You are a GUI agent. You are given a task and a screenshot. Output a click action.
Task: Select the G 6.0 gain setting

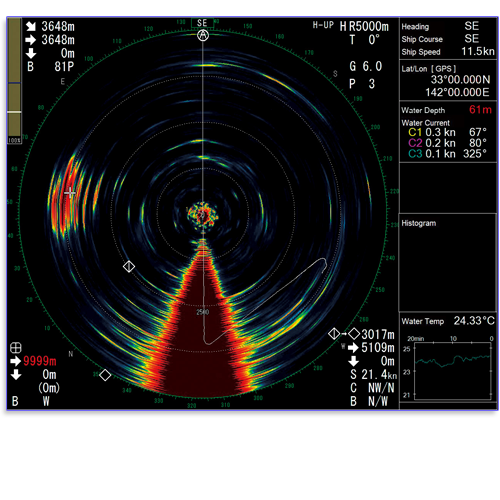(x=366, y=66)
